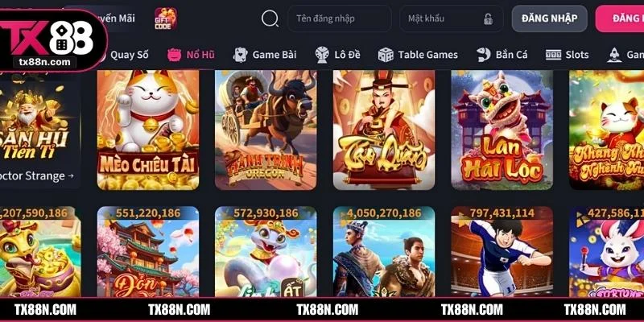Open the Quay Số menu tab
Image resolution: width=644 pixels, height=322 pixels.
(x=130, y=55)
